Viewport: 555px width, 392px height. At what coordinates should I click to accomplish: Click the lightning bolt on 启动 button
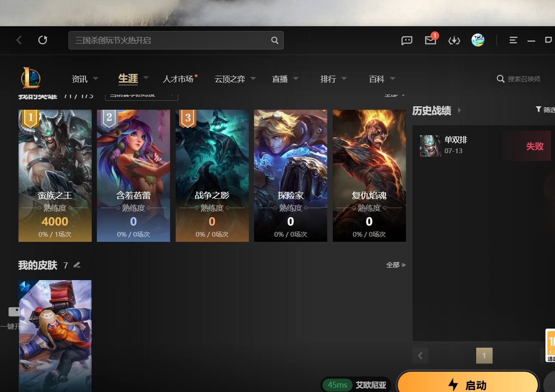(x=453, y=385)
